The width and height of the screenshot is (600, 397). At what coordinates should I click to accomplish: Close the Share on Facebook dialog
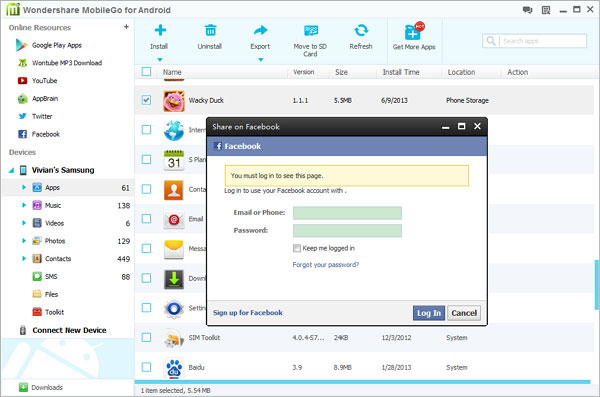pyautogui.click(x=477, y=126)
